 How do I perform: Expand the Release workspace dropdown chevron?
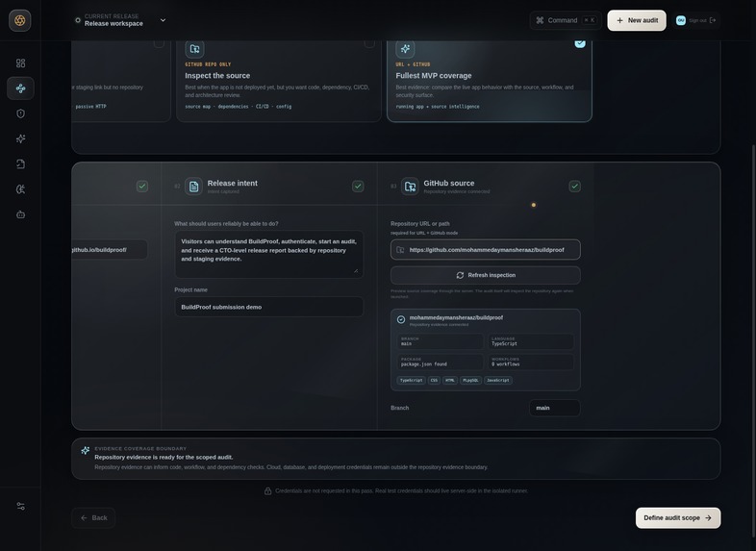[x=163, y=20]
